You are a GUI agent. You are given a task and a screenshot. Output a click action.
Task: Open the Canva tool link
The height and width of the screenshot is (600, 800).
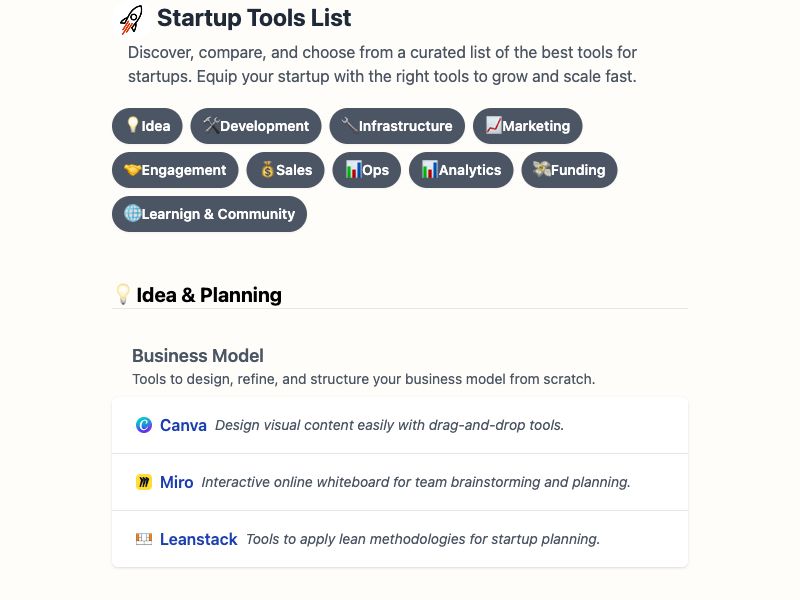(x=183, y=425)
